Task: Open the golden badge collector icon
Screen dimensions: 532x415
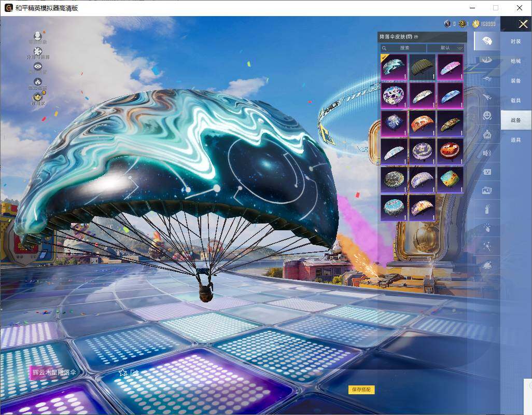Action: [x=38, y=99]
